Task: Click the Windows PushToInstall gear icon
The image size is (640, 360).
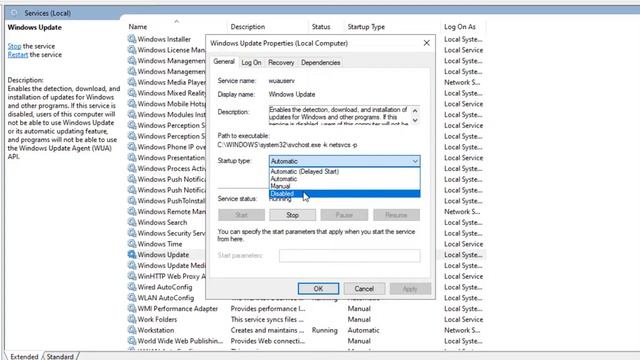Action: coord(132,200)
